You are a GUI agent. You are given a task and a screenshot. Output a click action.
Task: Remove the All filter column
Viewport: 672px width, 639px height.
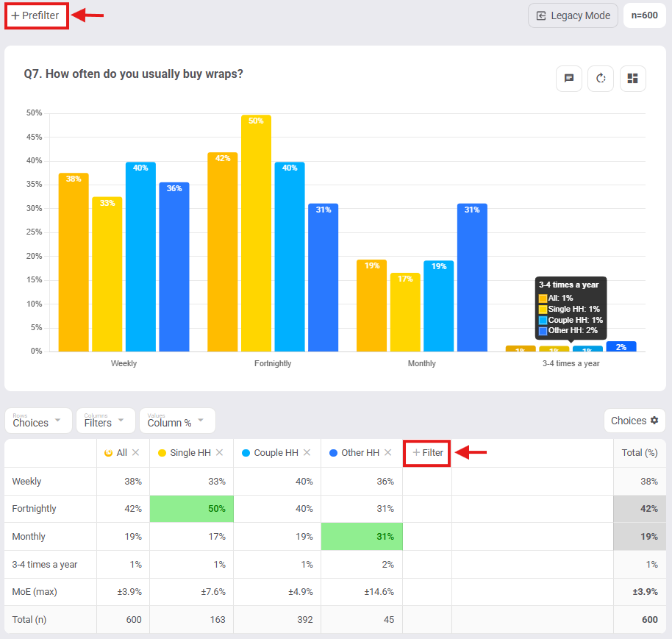(x=136, y=452)
